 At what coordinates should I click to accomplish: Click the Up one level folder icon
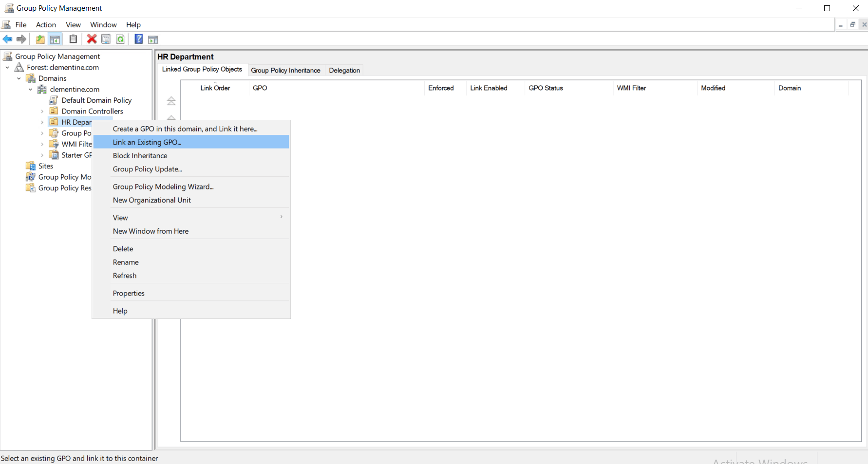click(40, 39)
